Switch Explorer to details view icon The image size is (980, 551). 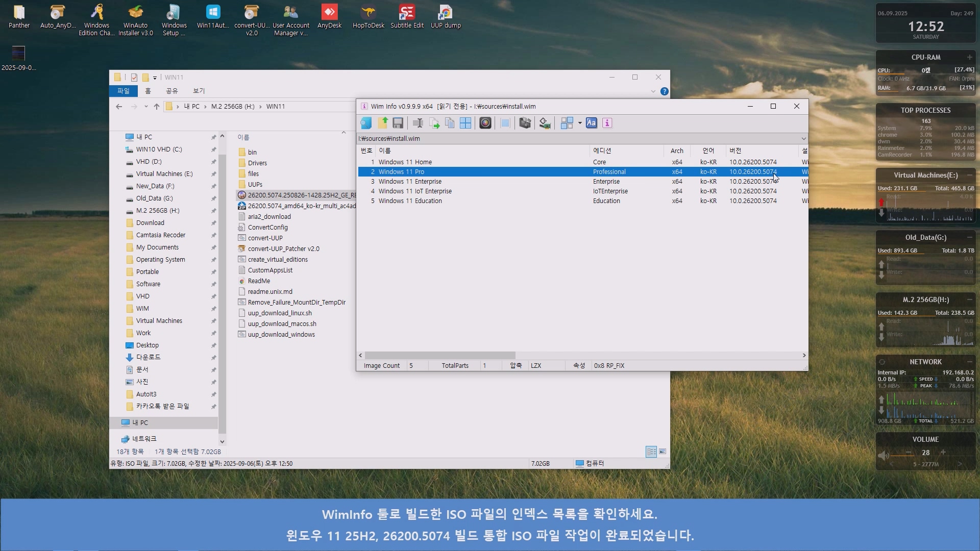pyautogui.click(x=651, y=452)
